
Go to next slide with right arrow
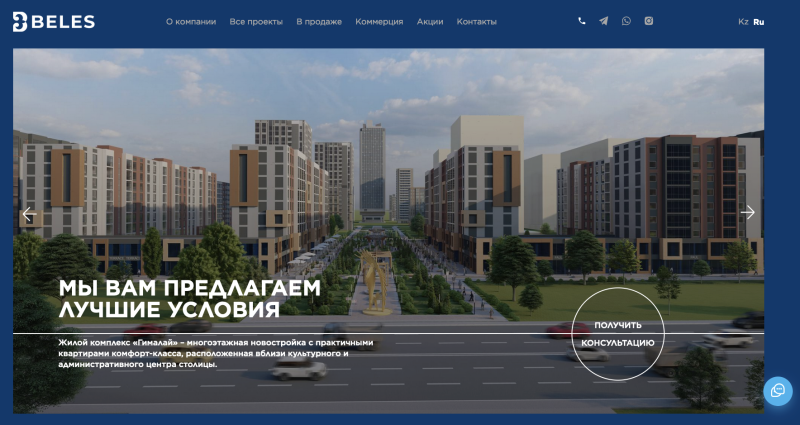point(747,212)
